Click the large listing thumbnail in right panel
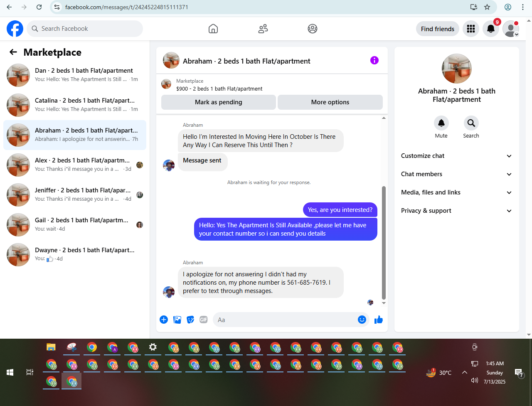Image resolution: width=532 pixels, height=406 pixels. pos(456,69)
